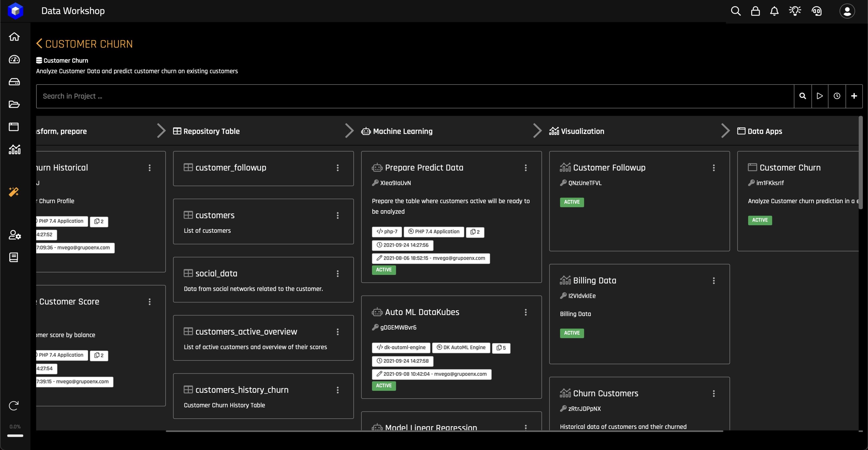Click the search magnifier icon in toolbar

point(735,11)
